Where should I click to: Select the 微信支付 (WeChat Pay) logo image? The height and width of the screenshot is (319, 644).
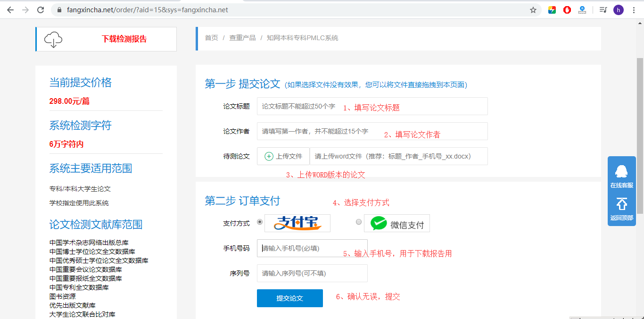(x=396, y=223)
